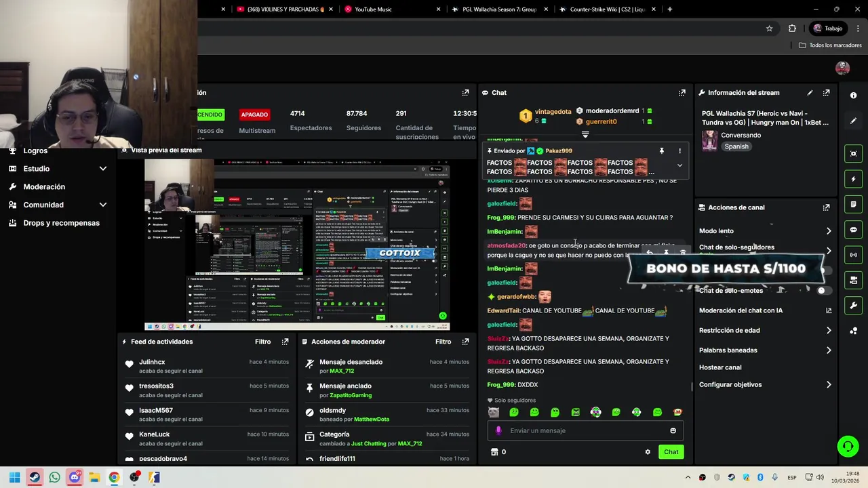Open Filtro in Acciones de moderador

[x=443, y=342]
